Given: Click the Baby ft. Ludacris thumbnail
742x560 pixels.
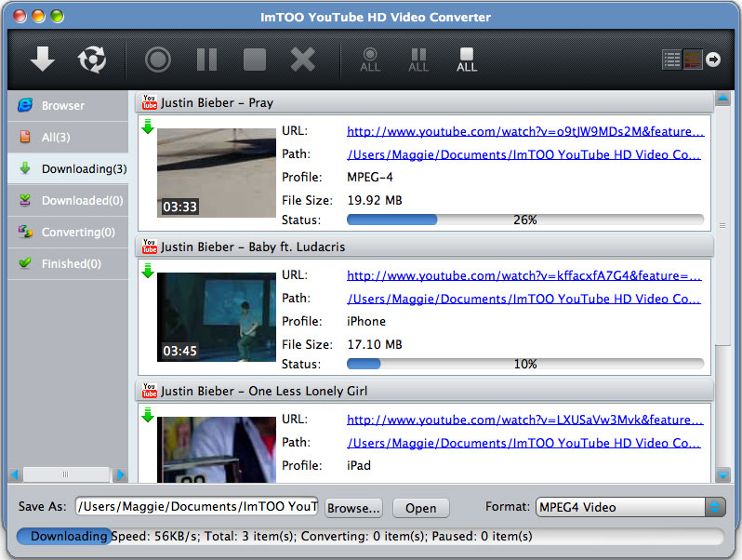Looking at the screenshot, I should [217, 317].
